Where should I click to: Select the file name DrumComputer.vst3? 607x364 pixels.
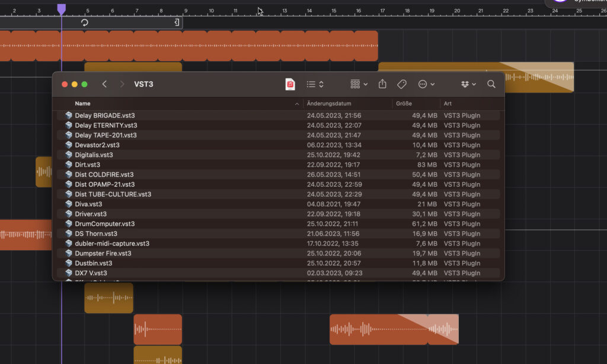pos(105,224)
